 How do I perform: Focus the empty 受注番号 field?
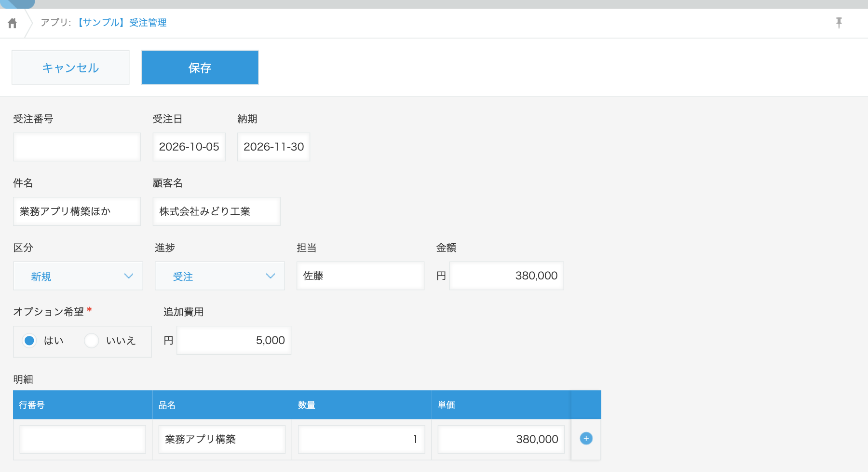click(77, 147)
